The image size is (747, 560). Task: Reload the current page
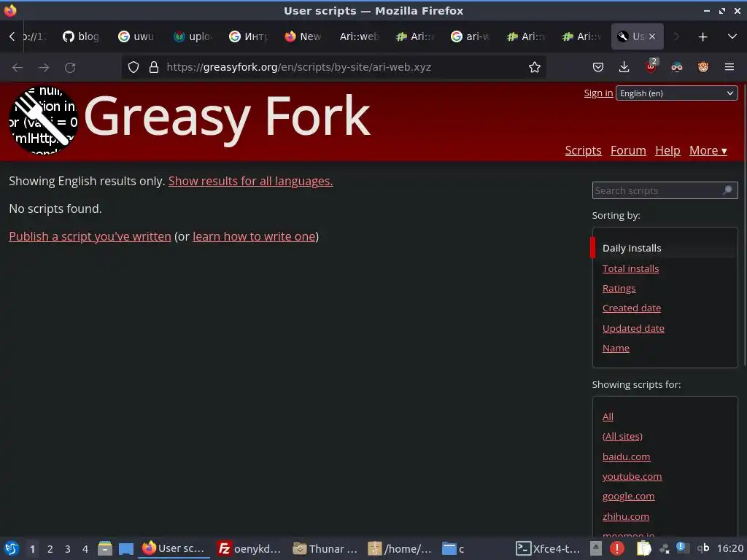coord(70,68)
